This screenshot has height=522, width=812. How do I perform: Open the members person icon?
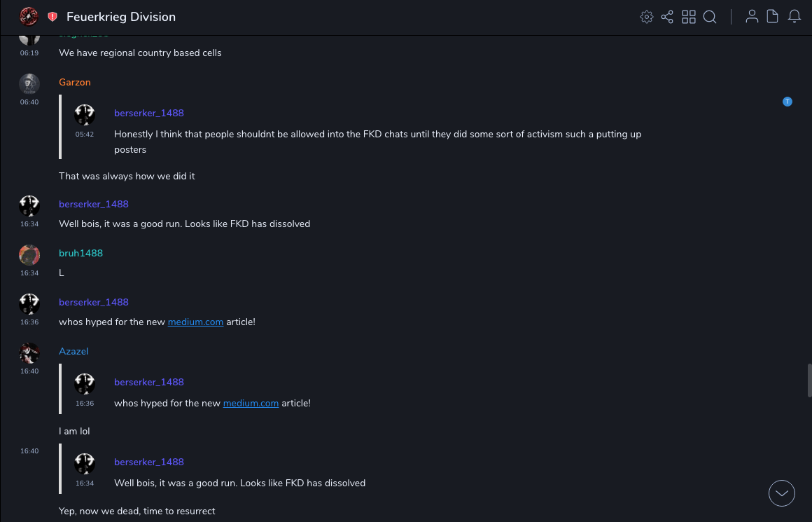pyautogui.click(x=752, y=17)
